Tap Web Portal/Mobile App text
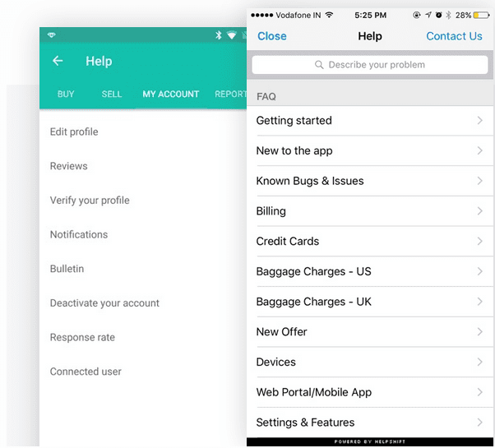The height and width of the screenshot is (448, 495). click(314, 392)
